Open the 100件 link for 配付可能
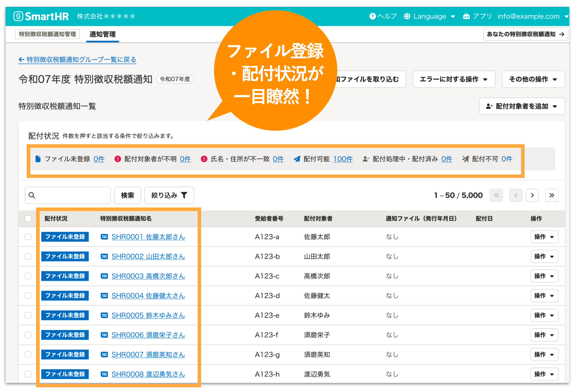 [x=343, y=159]
